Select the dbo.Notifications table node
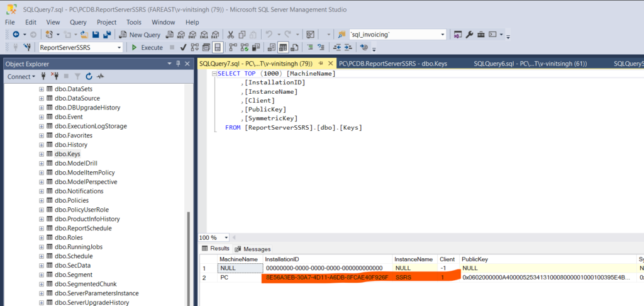Screen dimensions: 644x306 pyautogui.click(x=79, y=191)
